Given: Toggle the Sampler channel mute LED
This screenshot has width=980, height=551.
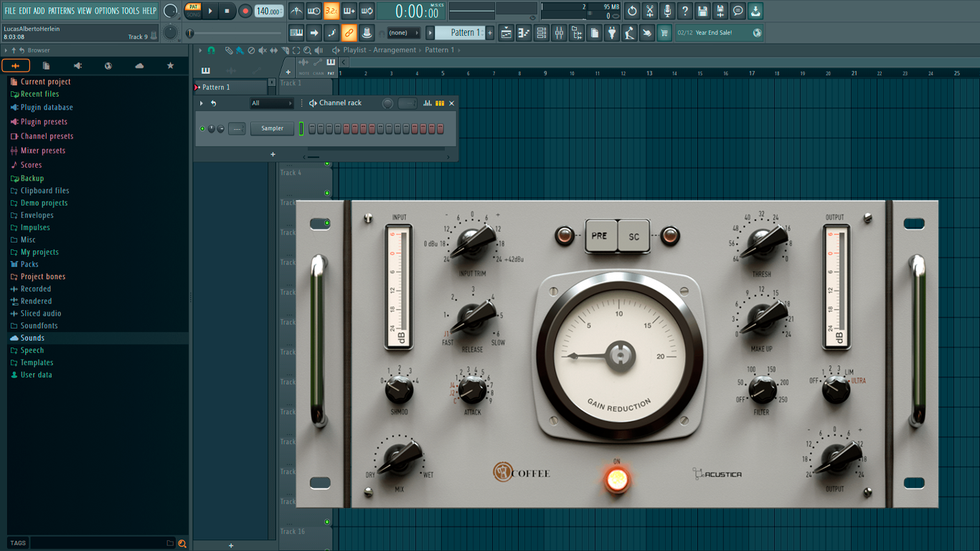Looking at the screenshot, I should [202, 129].
